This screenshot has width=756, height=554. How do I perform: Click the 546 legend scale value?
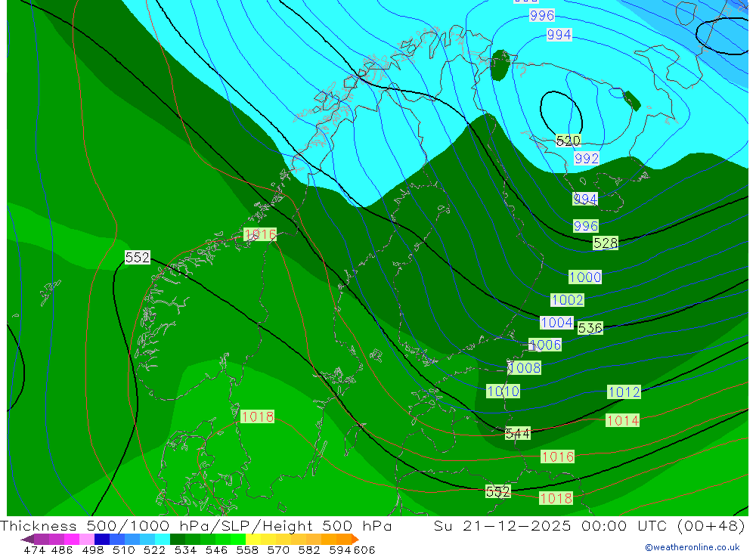[x=216, y=549]
